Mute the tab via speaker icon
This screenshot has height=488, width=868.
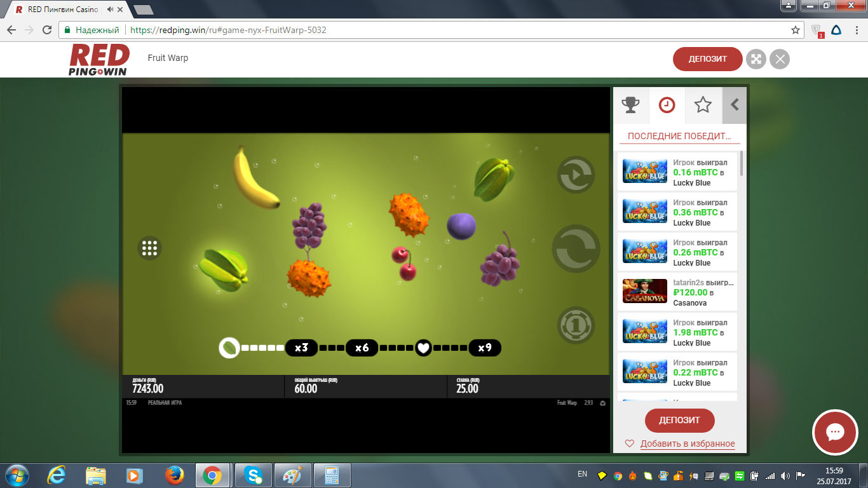(x=111, y=10)
